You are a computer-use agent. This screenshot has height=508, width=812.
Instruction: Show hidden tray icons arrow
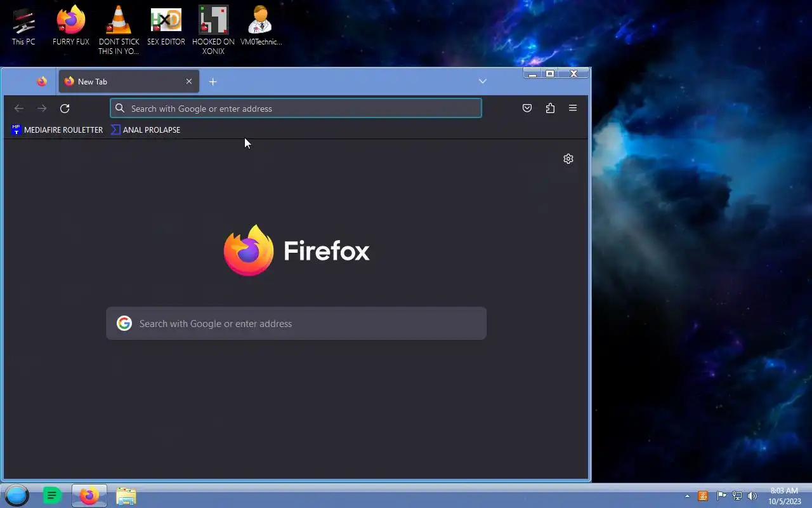click(x=687, y=496)
